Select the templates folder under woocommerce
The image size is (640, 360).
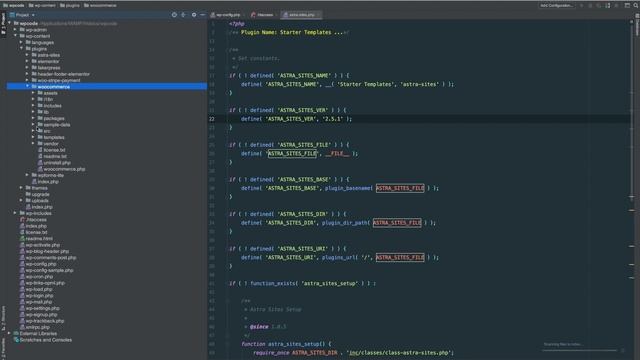(x=54, y=138)
